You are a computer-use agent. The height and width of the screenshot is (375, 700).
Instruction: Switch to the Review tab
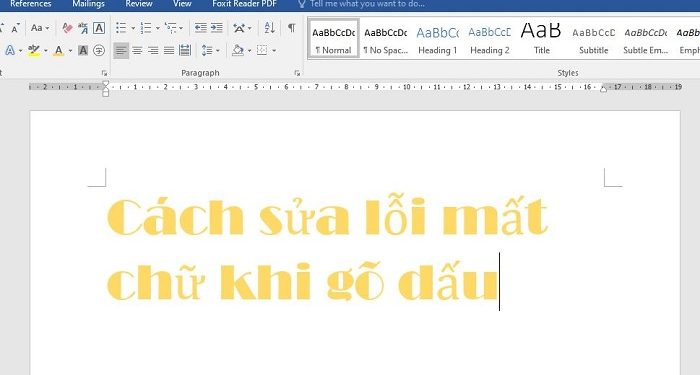139,4
